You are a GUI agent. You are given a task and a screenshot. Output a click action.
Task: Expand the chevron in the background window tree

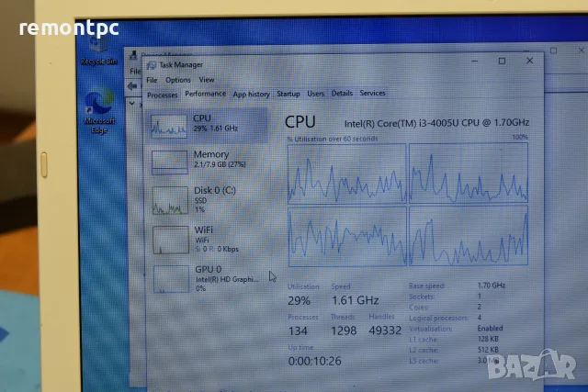132,103
